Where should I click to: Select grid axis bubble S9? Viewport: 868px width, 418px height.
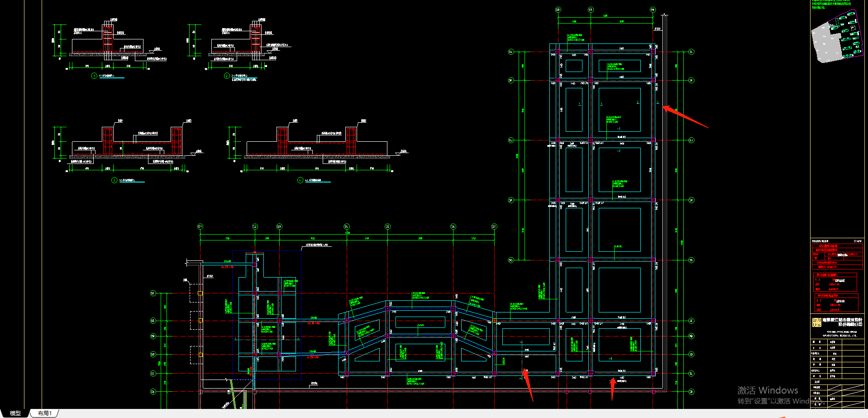(591, 10)
